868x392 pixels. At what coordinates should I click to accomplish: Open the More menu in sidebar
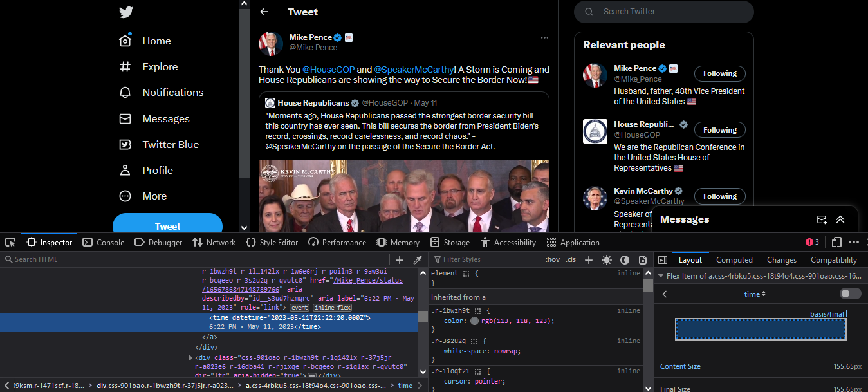click(x=143, y=196)
